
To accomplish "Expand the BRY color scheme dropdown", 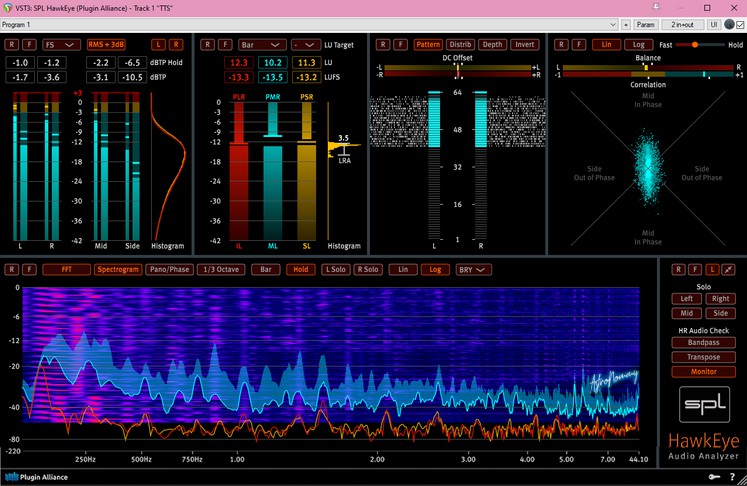I will pos(474,270).
